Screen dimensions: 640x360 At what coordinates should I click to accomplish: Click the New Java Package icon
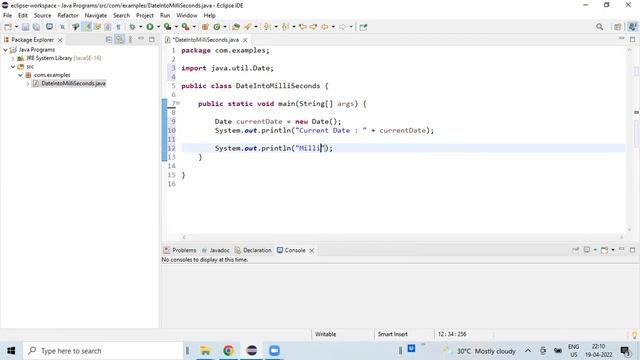[x=205, y=27]
